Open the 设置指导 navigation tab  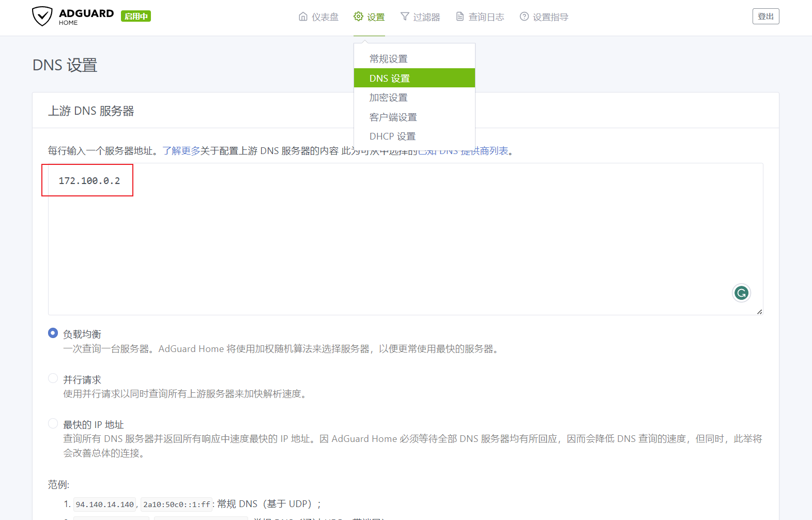click(x=544, y=17)
